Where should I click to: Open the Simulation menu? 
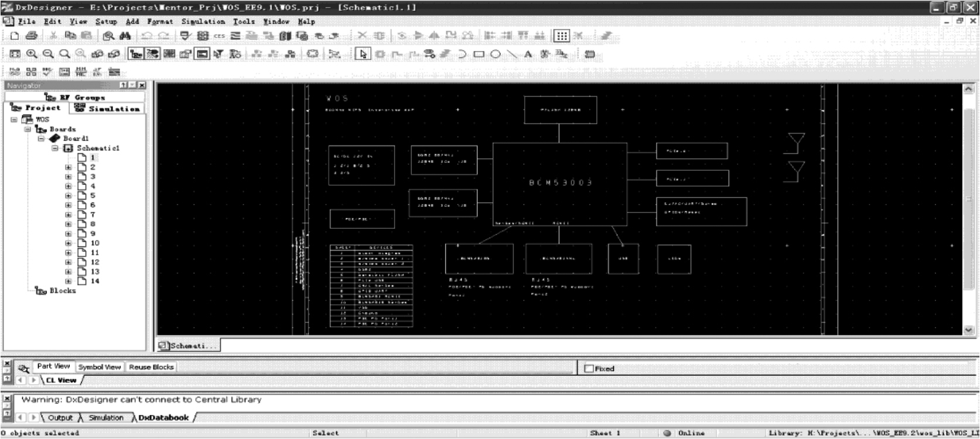[x=203, y=22]
